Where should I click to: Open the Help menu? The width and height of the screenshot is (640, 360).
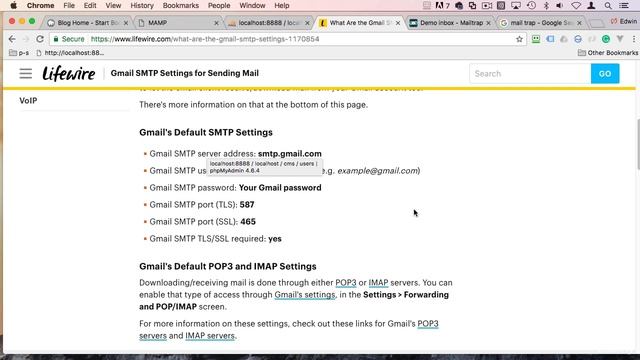(282, 6)
